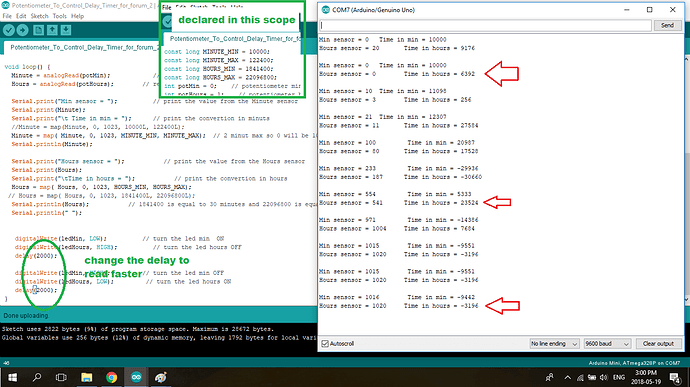Click the 'Serial.println(" ");' code line
Viewport: 690px width, 387px height.
click(47, 213)
